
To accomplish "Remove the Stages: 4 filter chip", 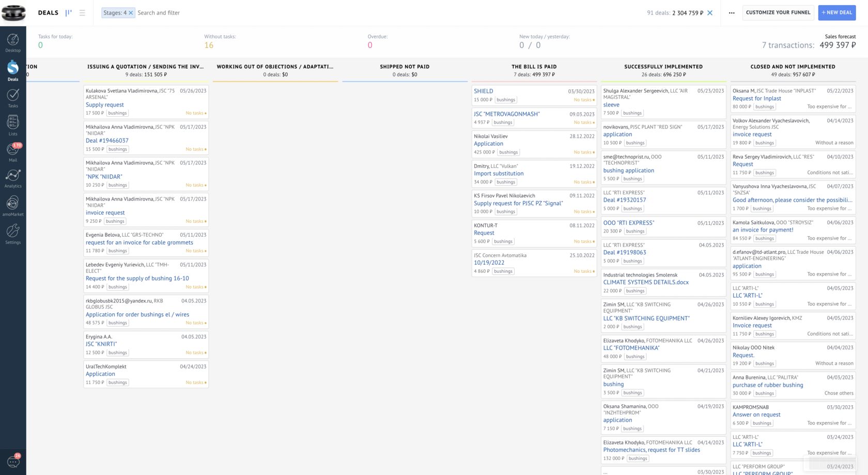I will point(131,13).
